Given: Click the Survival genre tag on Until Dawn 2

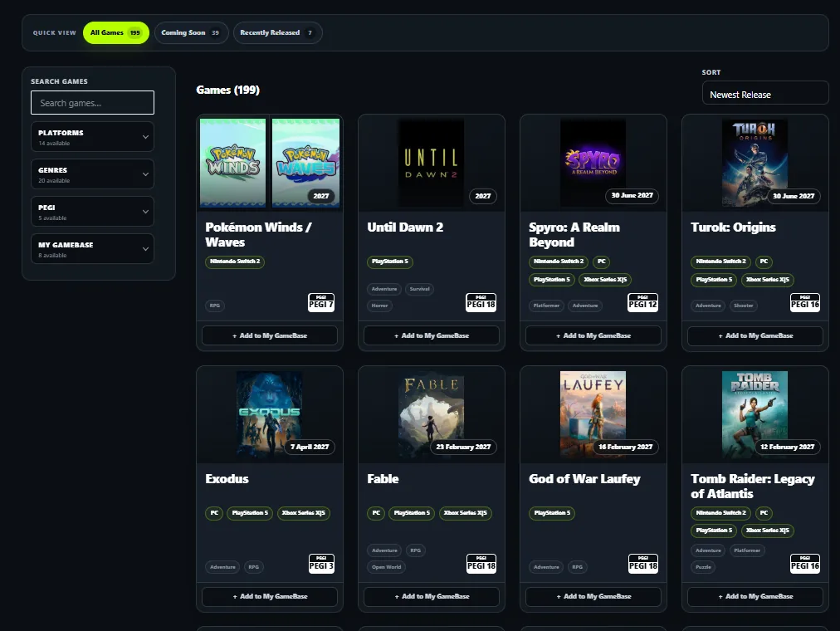Looking at the screenshot, I should 419,289.
